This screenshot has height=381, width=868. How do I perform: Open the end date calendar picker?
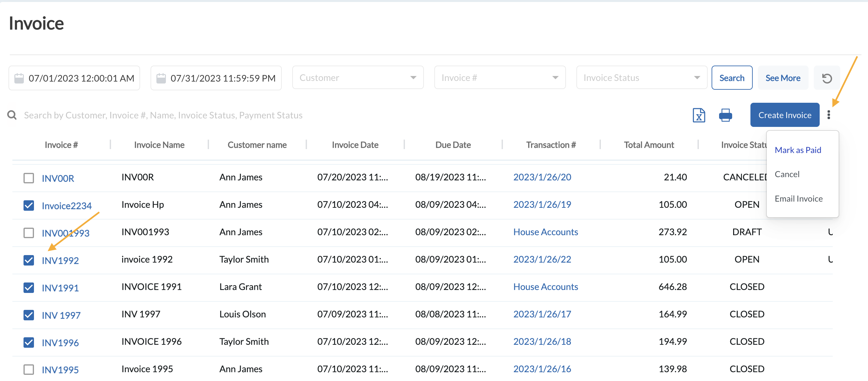(161, 78)
